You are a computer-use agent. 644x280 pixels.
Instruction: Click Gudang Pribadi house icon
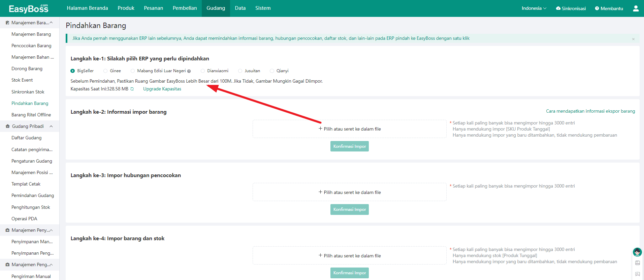click(x=7, y=126)
